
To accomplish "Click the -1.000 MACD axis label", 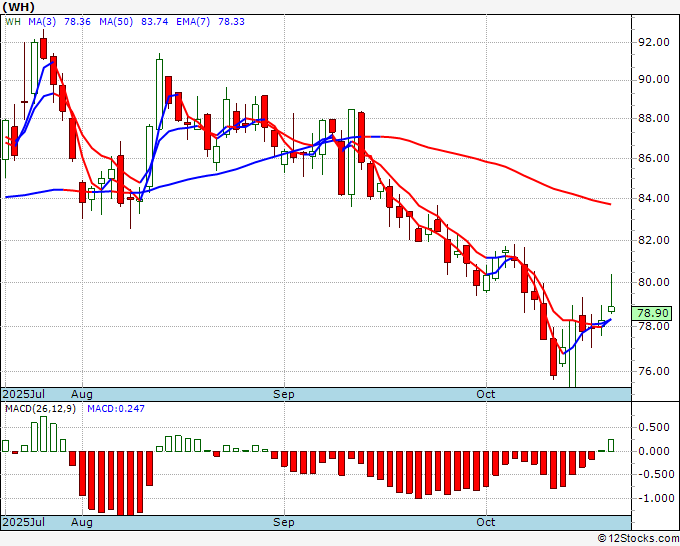I will click(654, 498).
